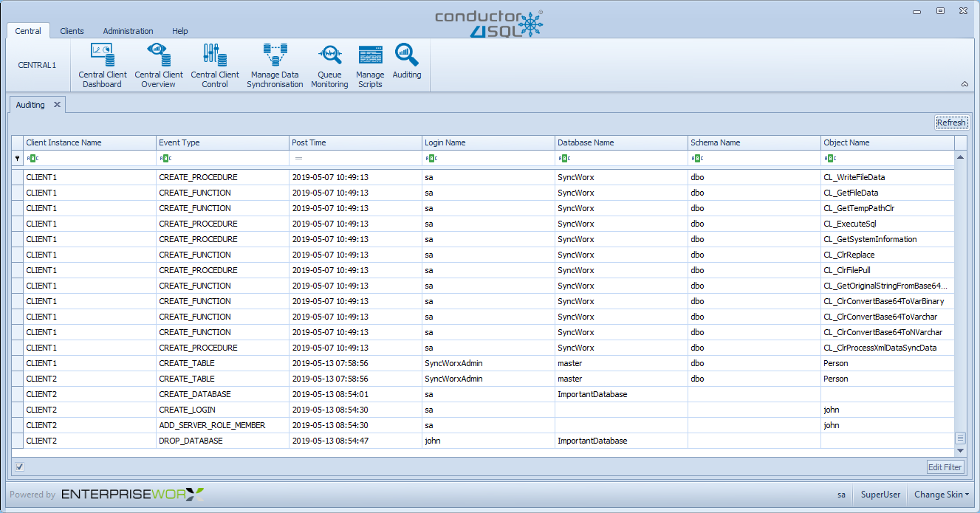Click the equals operator icon for Post Time
Viewport: 980px width, 513px height.
click(x=298, y=158)
